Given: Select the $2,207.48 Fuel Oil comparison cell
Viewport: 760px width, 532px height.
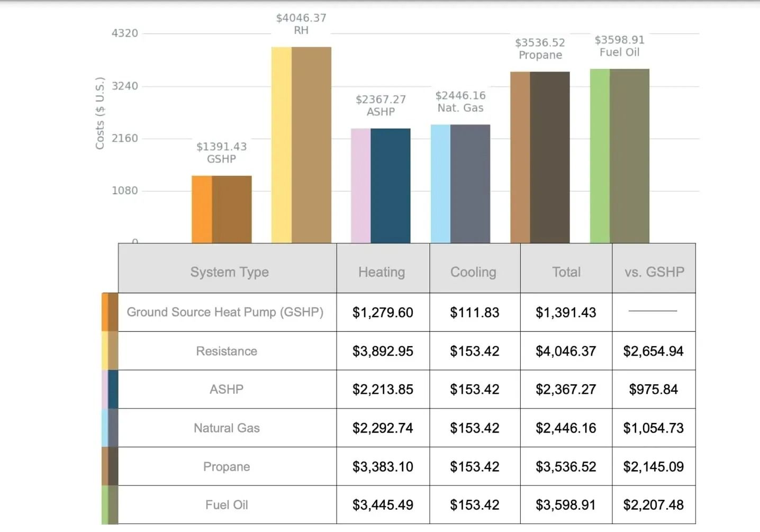Looking at the screenshot, I should click(654, 504).
